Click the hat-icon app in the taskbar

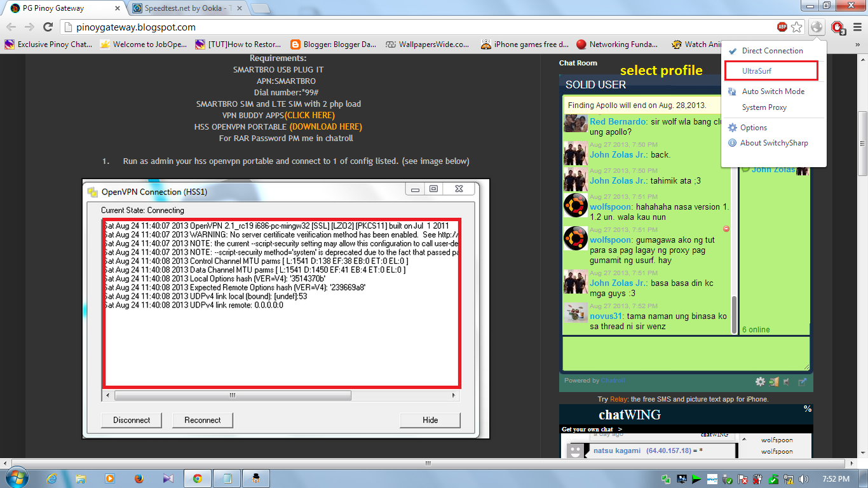[x=256, y=478]
